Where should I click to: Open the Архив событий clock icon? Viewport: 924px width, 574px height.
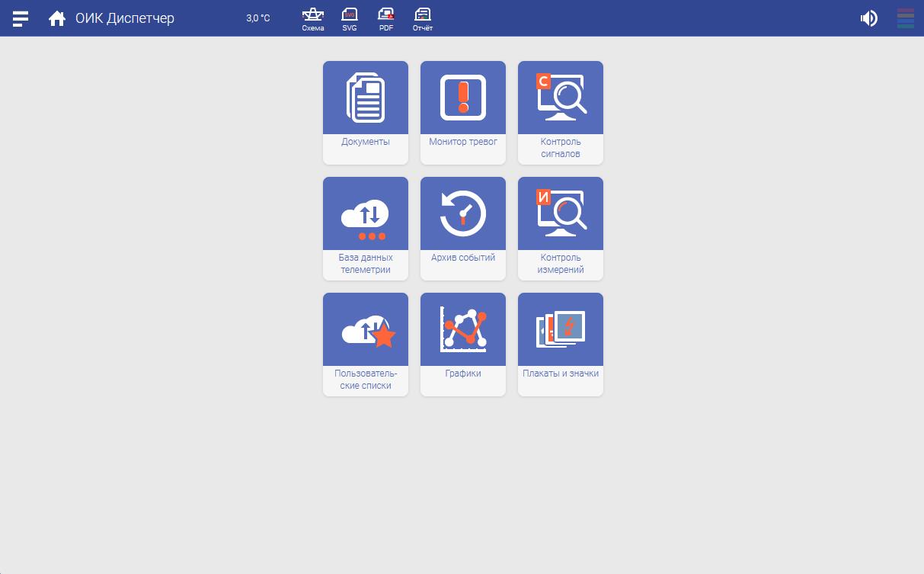(463, 213)
